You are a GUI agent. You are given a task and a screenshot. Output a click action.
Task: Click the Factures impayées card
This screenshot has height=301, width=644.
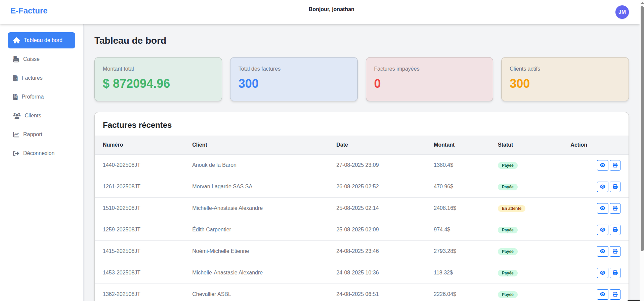pos(429,79)
